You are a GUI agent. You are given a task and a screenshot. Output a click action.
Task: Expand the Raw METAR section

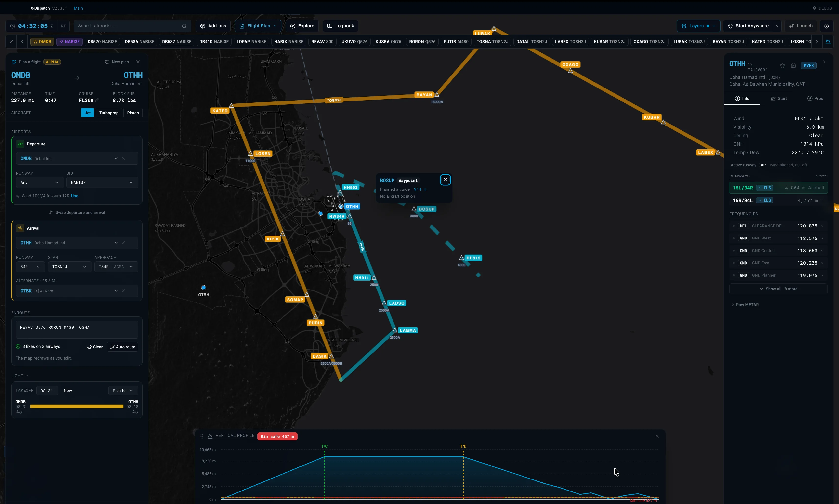[x=745, y=305]
